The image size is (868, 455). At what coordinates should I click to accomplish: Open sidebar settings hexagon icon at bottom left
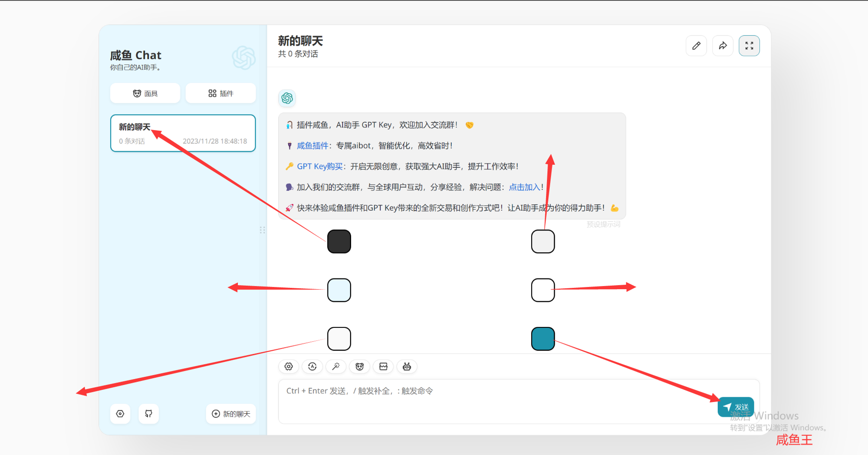120,414
